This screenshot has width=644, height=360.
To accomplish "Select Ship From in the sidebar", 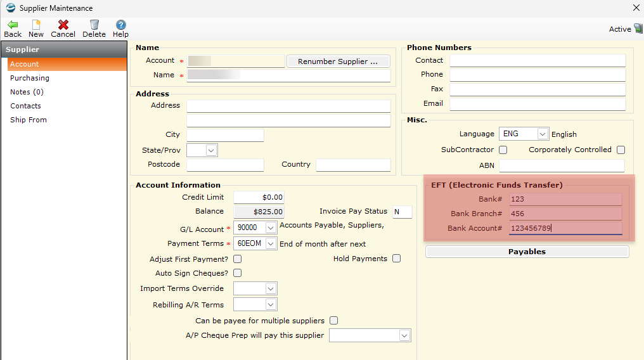I will coord(29,120).
